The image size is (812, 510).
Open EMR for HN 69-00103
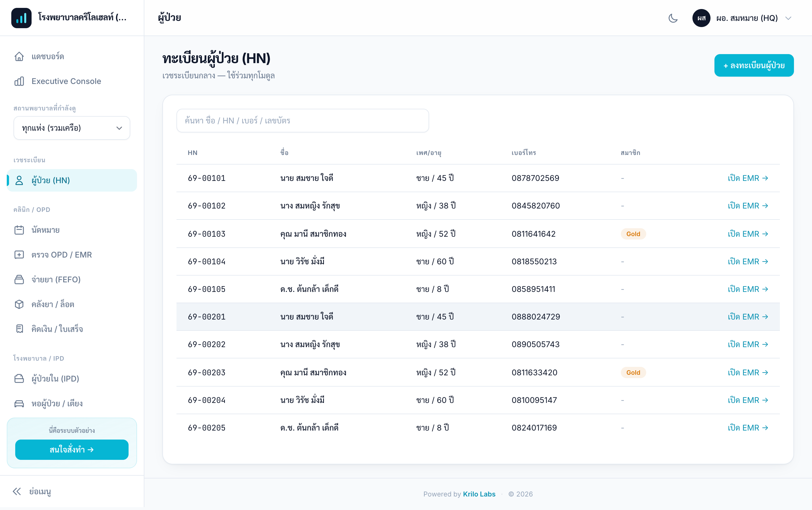point(748,234)
